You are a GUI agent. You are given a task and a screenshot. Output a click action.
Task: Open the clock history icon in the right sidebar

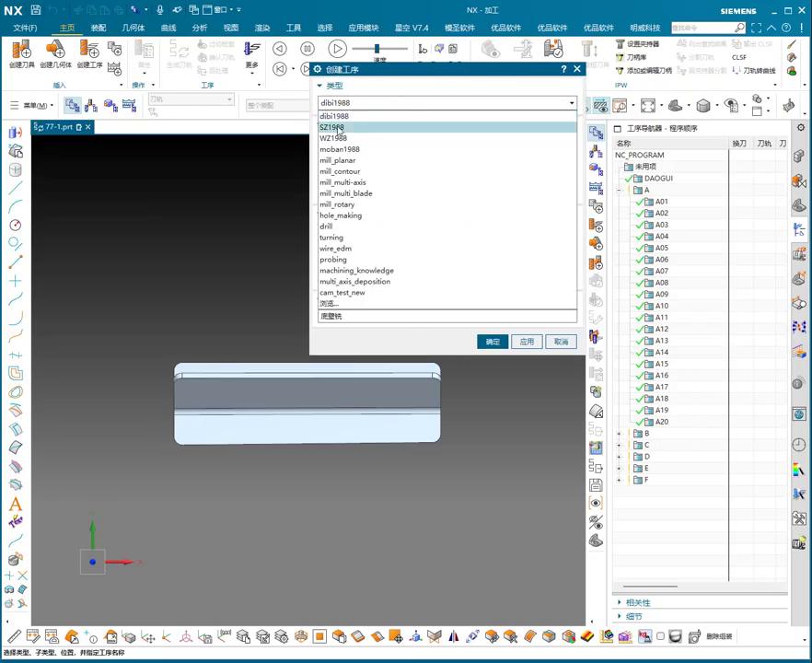pos(798,445)
